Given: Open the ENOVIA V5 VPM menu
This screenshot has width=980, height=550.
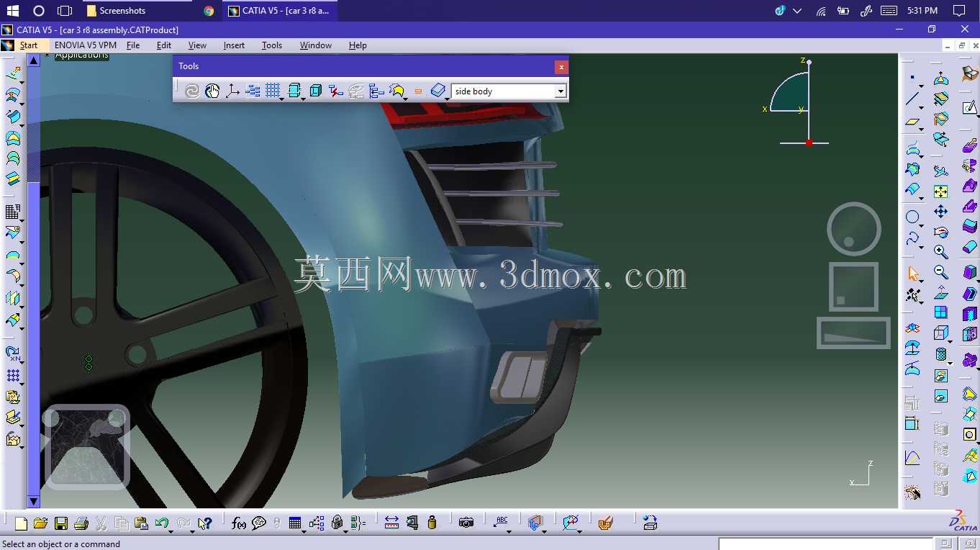Looking at the screenshot, I should point(86,45).
